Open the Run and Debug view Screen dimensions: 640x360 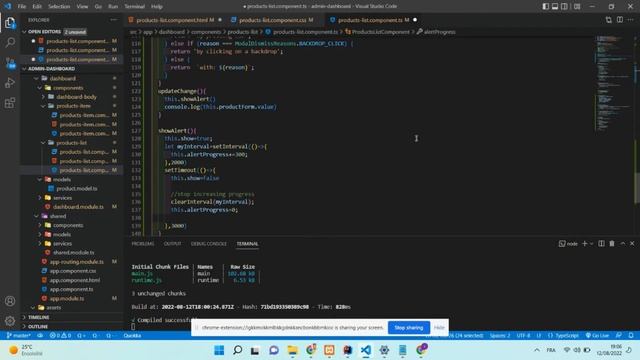(x=10, y=83)
